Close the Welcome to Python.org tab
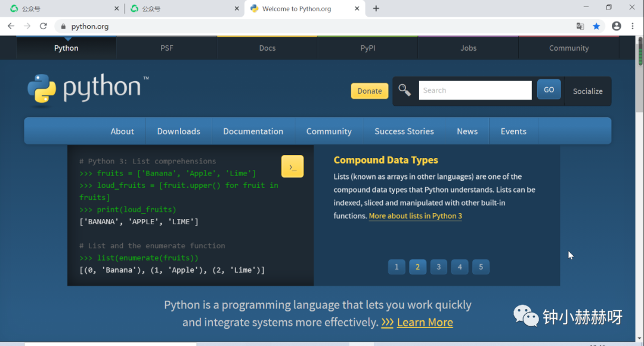 (357, 8)
